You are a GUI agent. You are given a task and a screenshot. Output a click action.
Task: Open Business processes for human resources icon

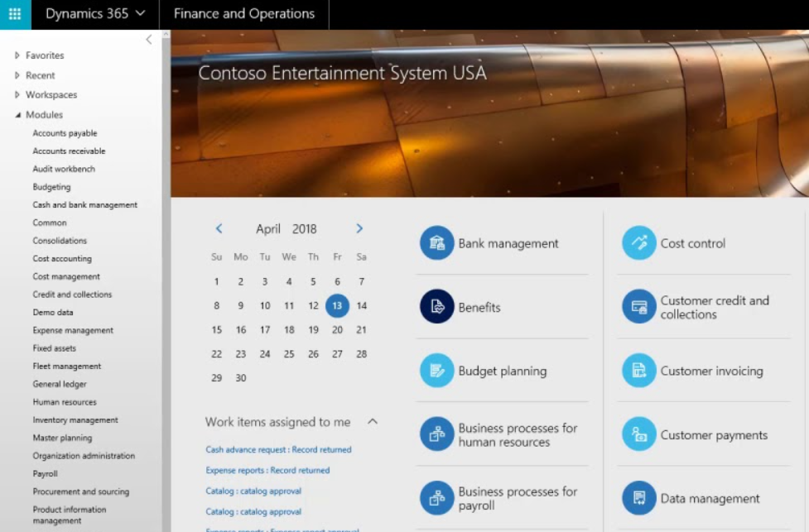436,434
